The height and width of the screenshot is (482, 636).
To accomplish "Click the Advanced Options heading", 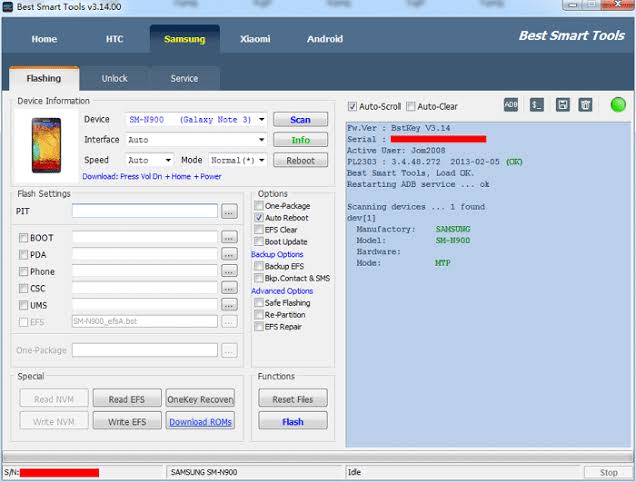I will pyautogui.click(x=282, y=291).
